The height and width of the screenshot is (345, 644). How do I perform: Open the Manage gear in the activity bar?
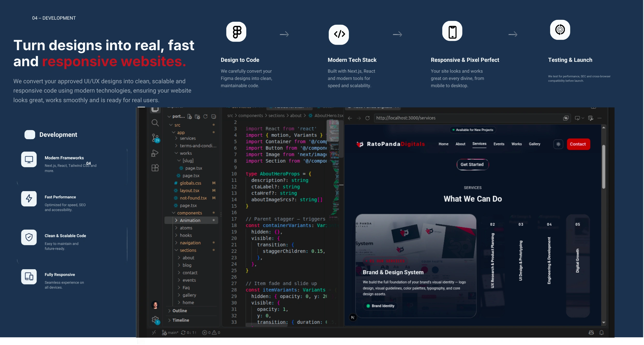[155, 320]
